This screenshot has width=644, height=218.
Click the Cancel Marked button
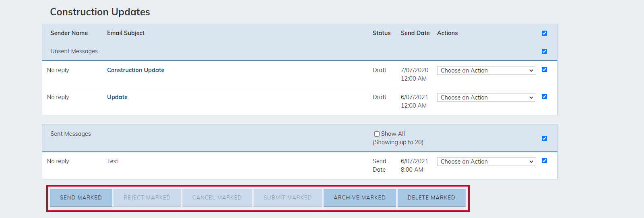(217, 198)
